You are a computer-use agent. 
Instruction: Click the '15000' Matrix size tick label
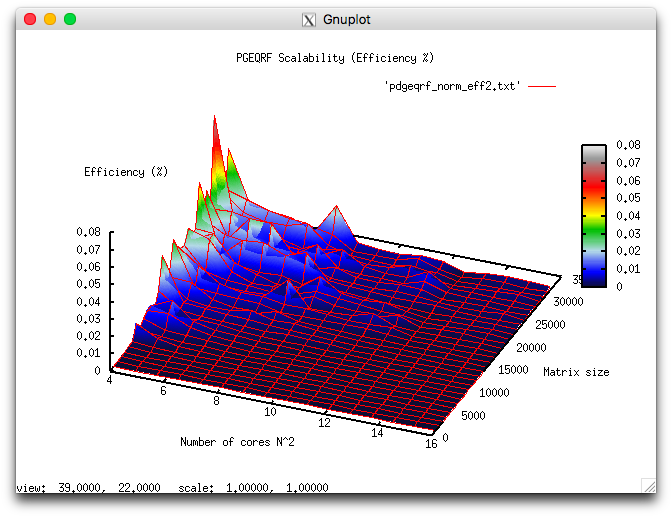(x=513, y=370)
